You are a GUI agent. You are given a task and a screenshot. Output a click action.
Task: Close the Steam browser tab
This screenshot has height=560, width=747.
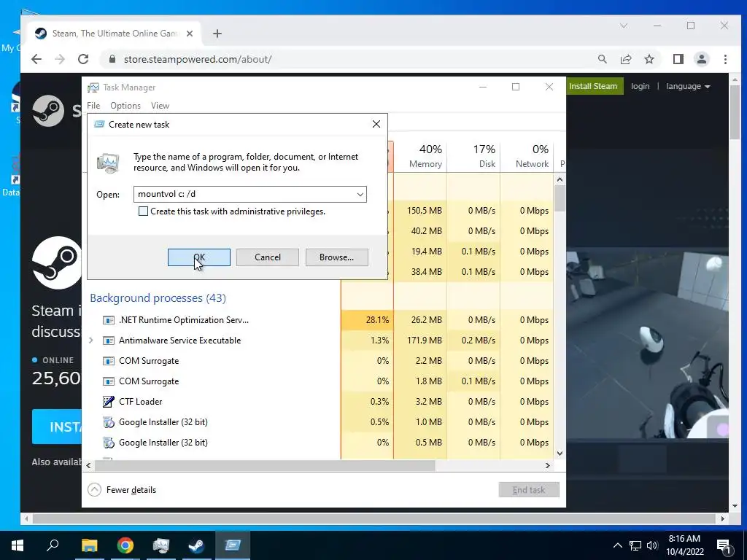tap(190, 34)
